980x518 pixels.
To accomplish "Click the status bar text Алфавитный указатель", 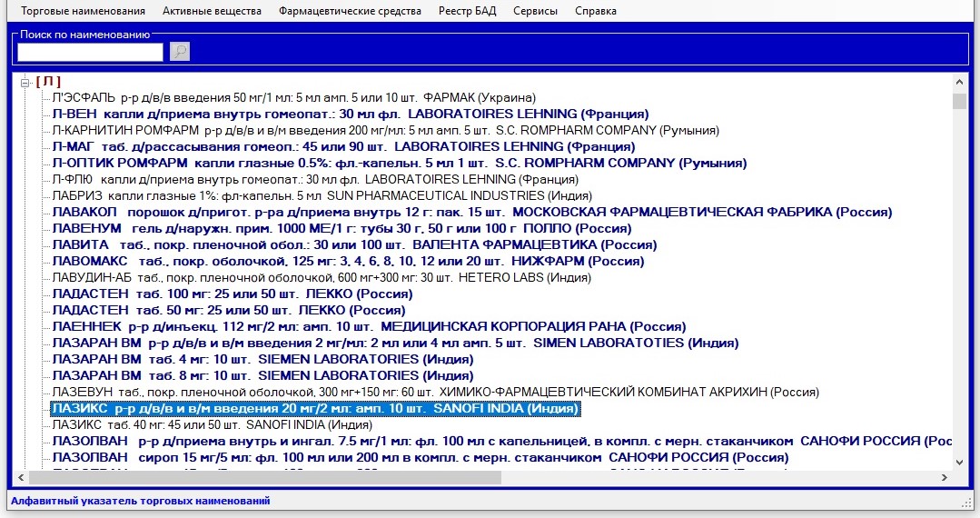I will coord(141,501).
